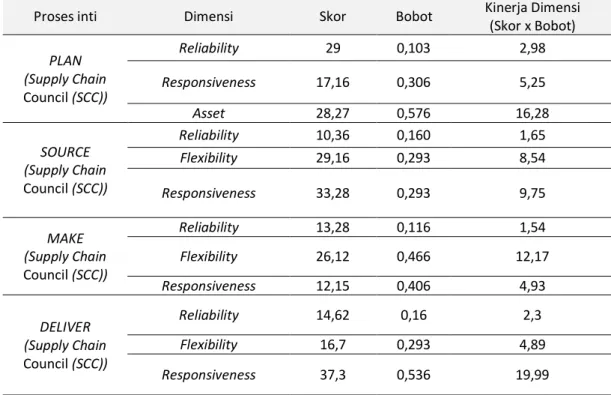Image resolution: width=611 pixels, height=395 pixels.
Task: Click the Kinerja Dimensi header cell
Action: tap(532, 17)
